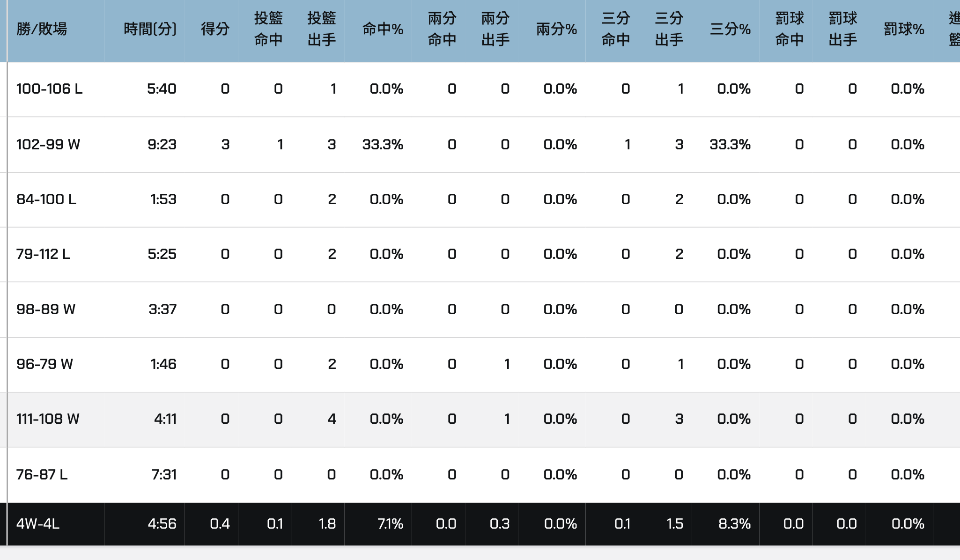The width and height of the screenshot is (960, 560).
Task: Sort table by 得分 column
Action: pyautogui.click(x=215, y=29)
